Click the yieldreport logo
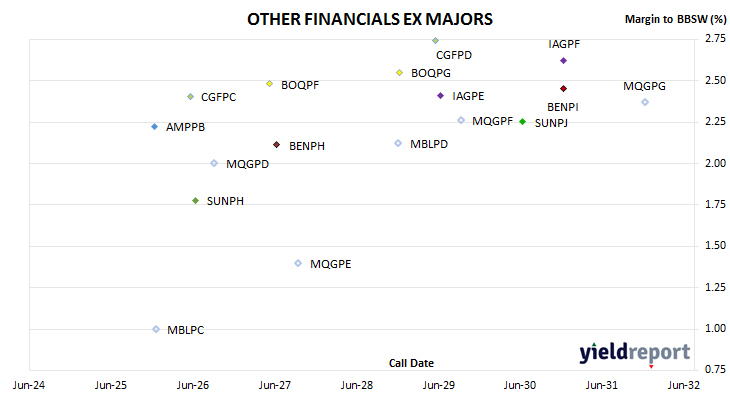Viewport: 730px width, 399px height. tap(635, 352)
